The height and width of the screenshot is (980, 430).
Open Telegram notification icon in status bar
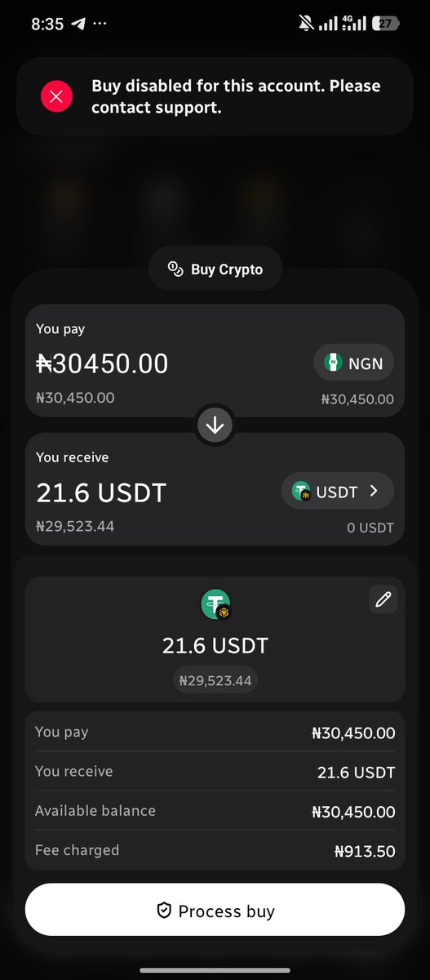click(78, 24)
